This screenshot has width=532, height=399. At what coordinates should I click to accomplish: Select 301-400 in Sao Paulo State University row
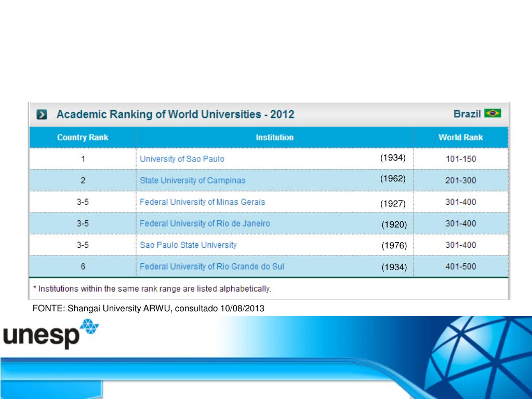point(461,245)
